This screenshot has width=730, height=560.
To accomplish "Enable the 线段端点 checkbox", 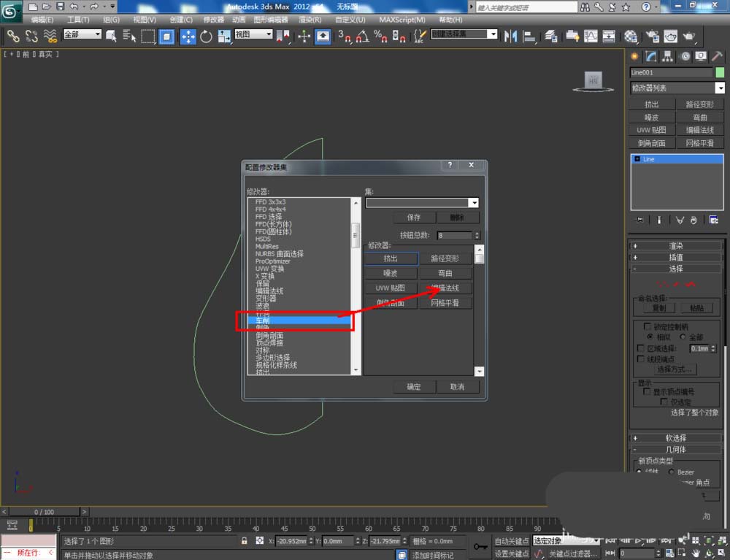I will (x=641, y=358).
